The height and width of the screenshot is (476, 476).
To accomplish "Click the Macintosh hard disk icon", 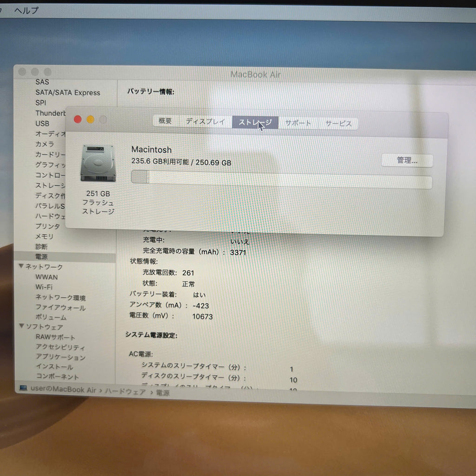I will click(x=98, y=163).
